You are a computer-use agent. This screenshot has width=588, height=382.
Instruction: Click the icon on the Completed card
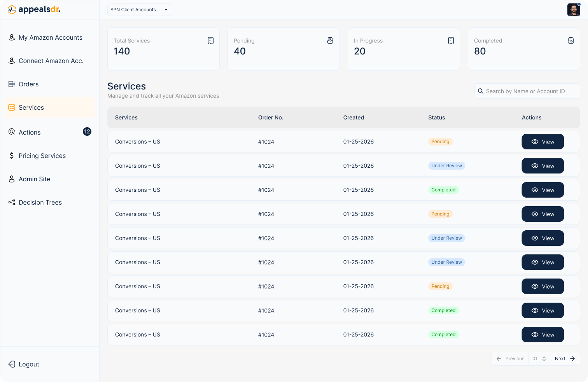click(571, 40)
